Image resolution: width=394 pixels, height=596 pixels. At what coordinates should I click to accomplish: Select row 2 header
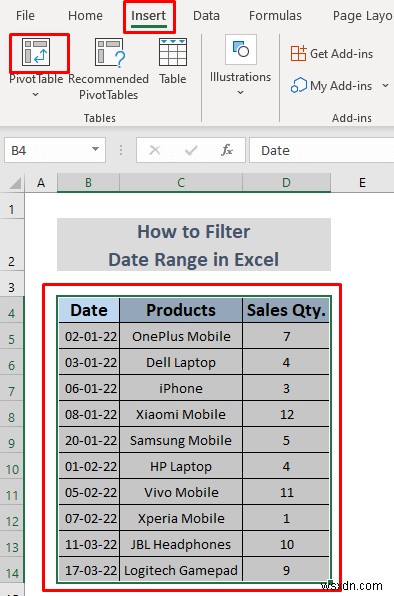12,245
